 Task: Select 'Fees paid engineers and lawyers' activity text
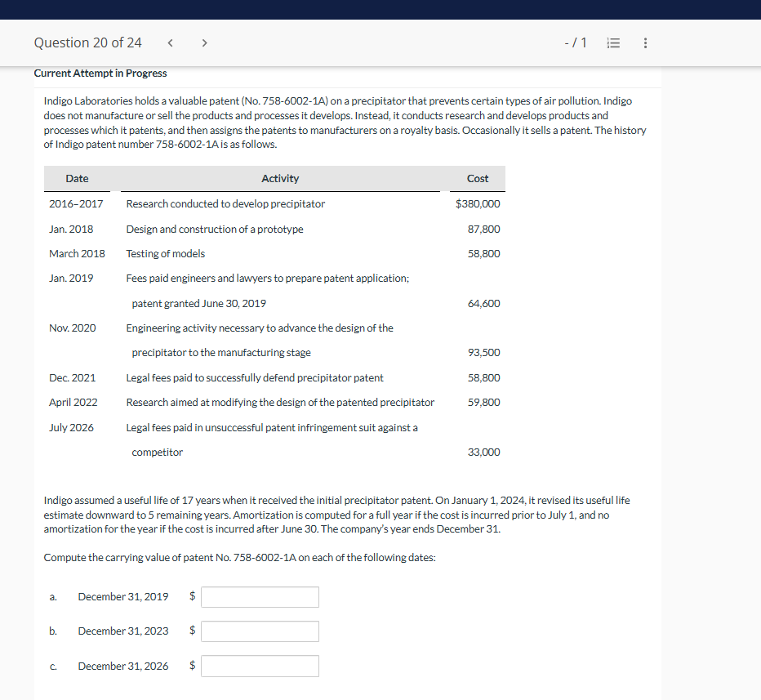[268, 279]
